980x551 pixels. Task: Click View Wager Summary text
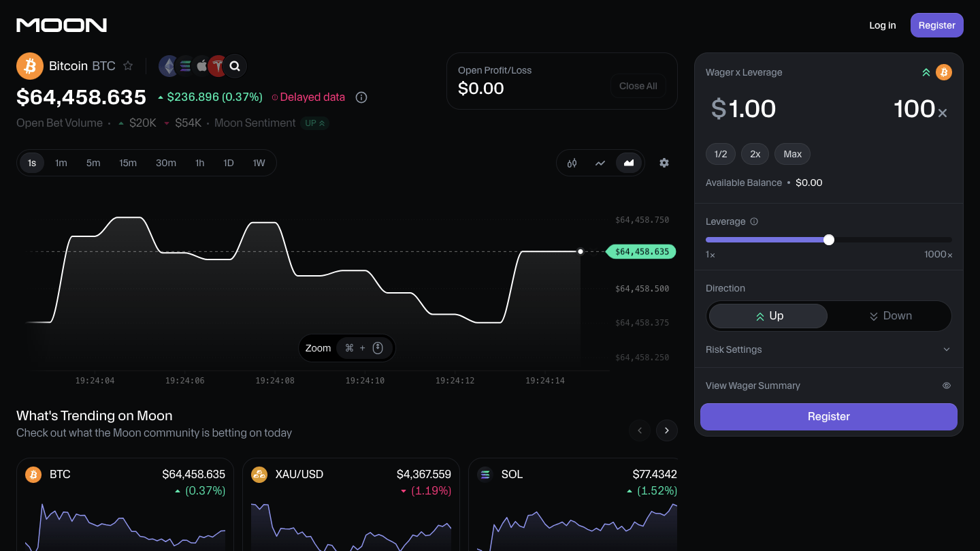click(x=753, y=385)
